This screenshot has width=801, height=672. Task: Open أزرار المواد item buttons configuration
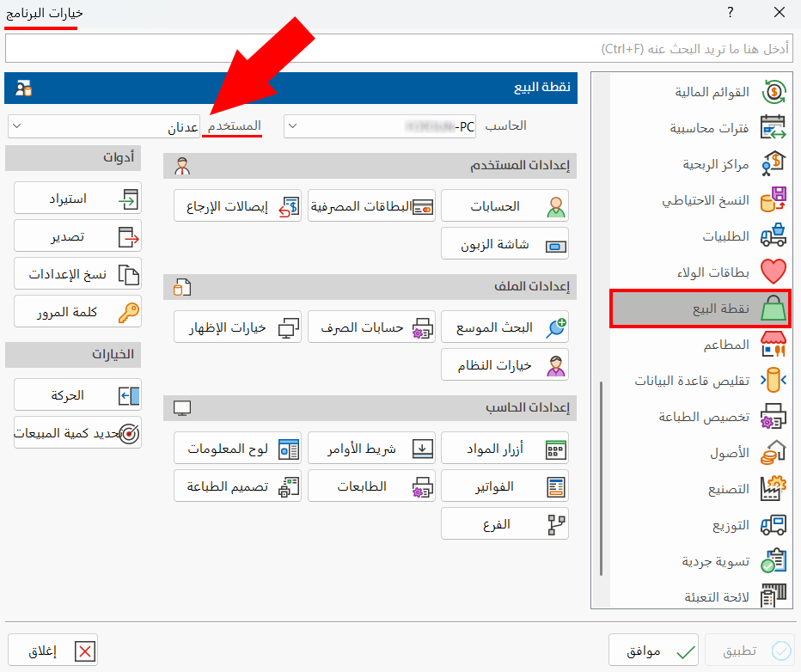[504, 447]
